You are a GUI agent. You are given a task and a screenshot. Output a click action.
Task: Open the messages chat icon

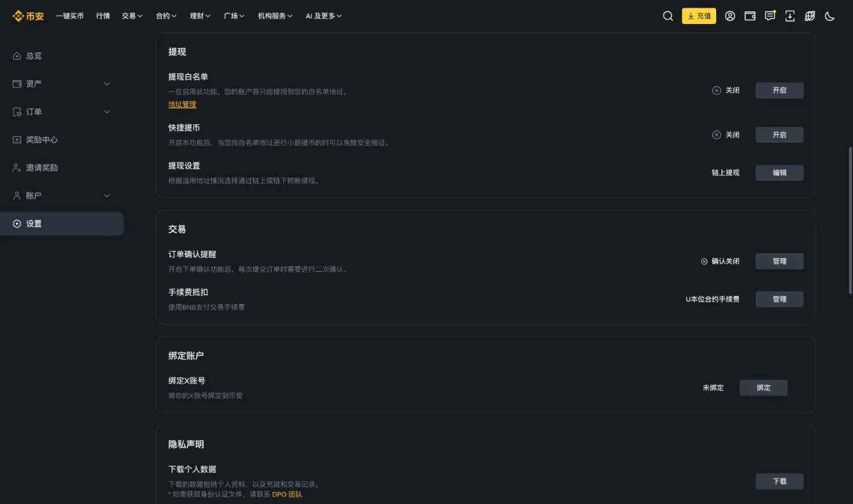(x=770, y=16)
